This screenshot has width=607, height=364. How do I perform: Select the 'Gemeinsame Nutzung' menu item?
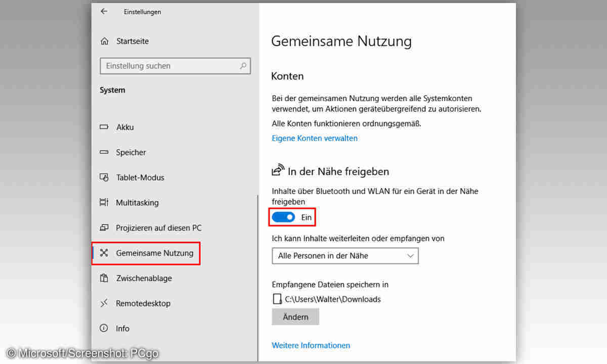pos(154,253)
